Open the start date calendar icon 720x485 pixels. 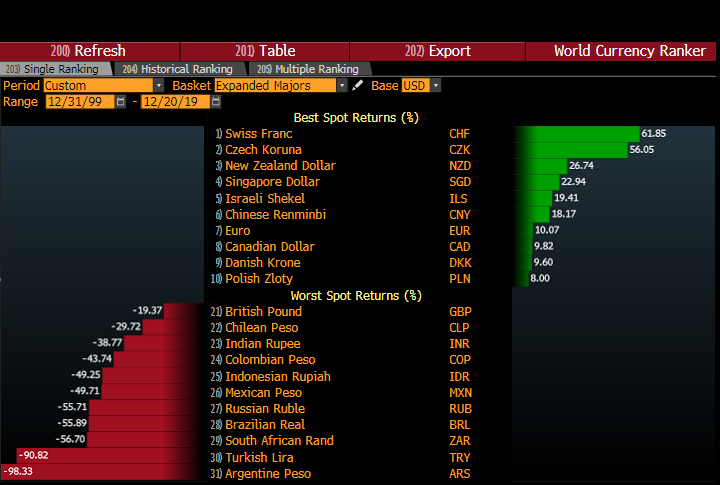coord(121,102)
